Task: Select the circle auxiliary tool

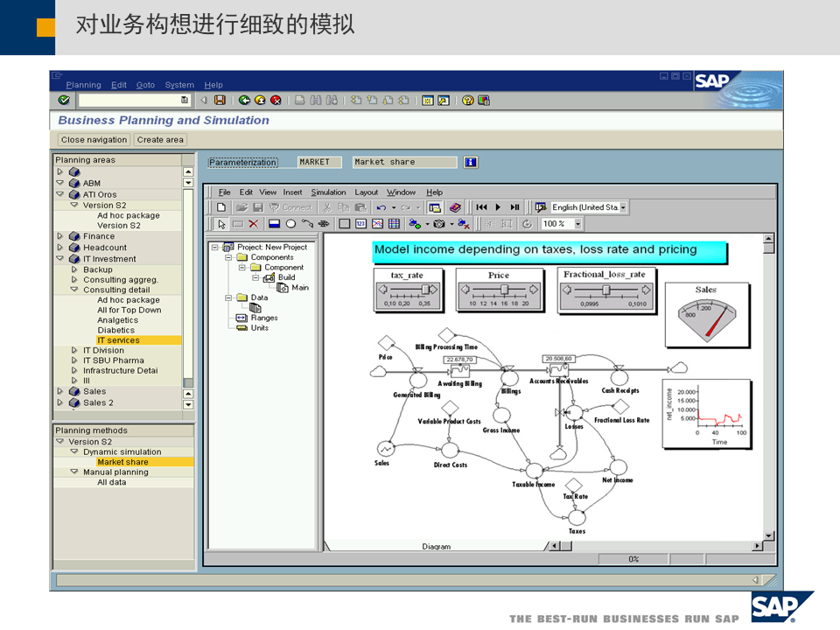Action: click(x=290, y=224)
